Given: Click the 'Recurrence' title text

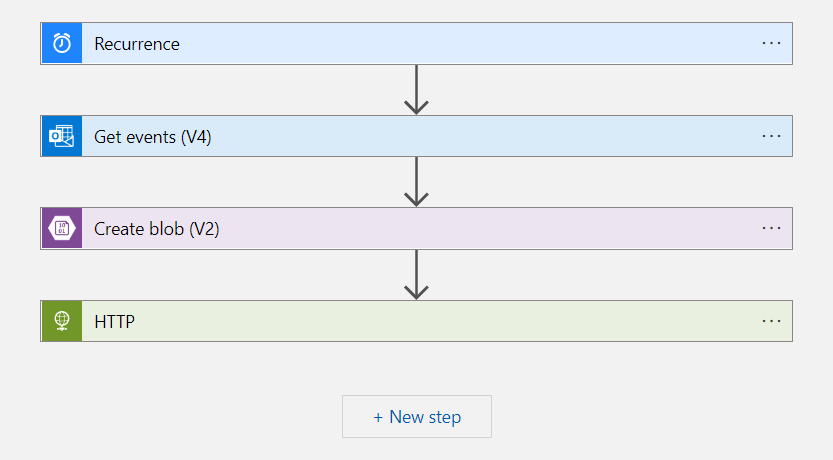Looking at the screenshot, I should (137, 44).
